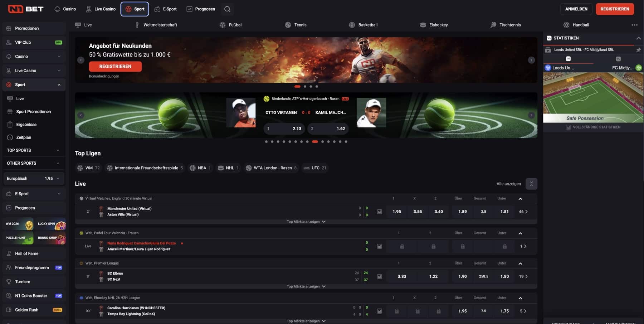Collapse the Welt, Premier League group
Screen dimensions: 644x324
point(520,263)
